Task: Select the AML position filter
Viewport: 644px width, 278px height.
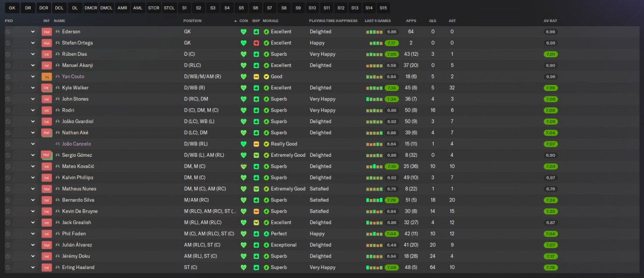Action: pyautogui.click(x=138, y=8)
